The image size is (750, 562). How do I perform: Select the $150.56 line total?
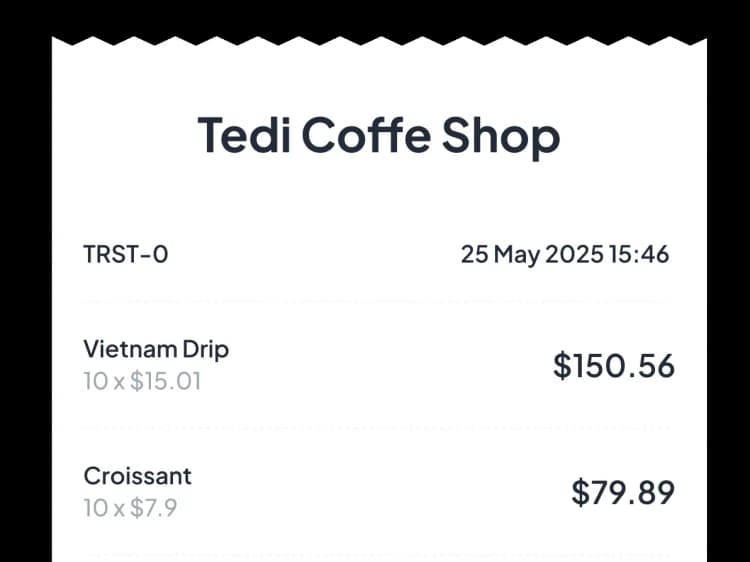pos(614,366)
